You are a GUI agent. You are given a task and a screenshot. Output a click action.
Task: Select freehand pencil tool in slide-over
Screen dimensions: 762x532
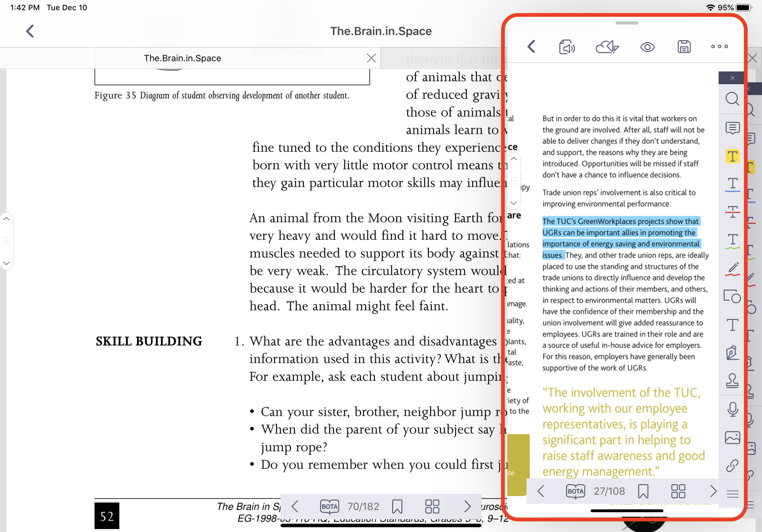(732, 269)
